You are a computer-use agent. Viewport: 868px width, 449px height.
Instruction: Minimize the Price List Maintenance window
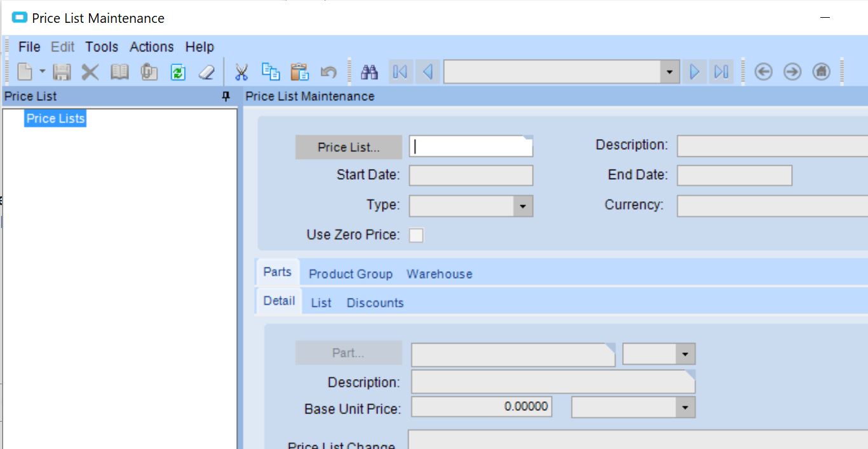[825, 18]
